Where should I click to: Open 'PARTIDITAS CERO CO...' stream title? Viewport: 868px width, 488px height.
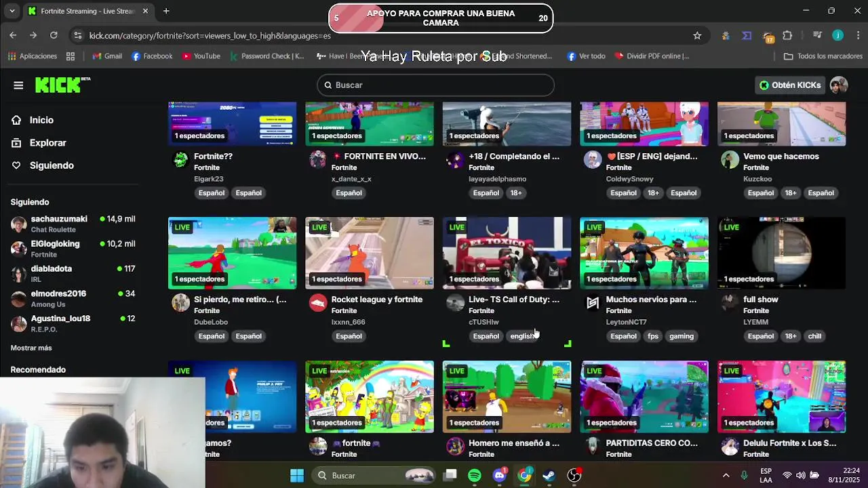pos(652,443)
